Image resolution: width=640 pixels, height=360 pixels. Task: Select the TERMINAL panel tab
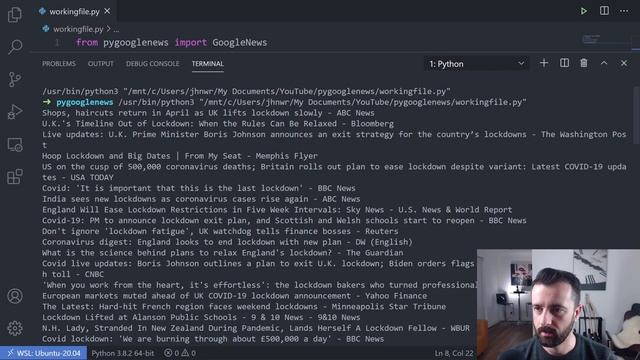coord(208,64)
